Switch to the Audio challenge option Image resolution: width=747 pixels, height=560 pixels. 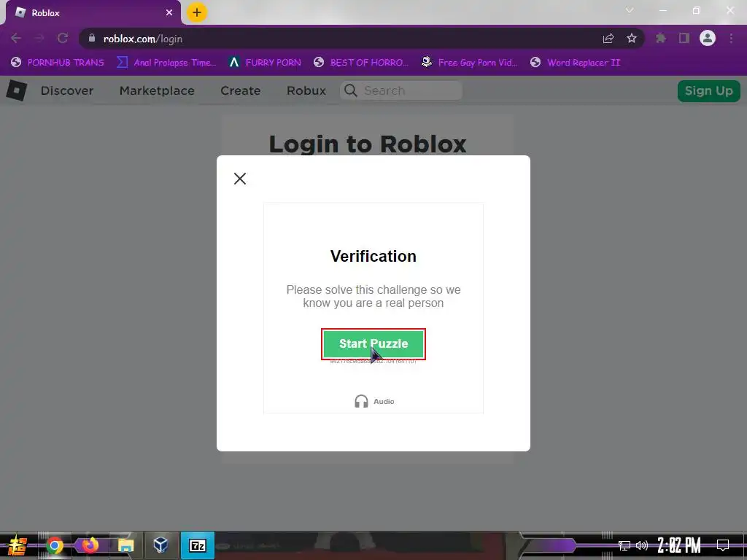tap(374, 402)
